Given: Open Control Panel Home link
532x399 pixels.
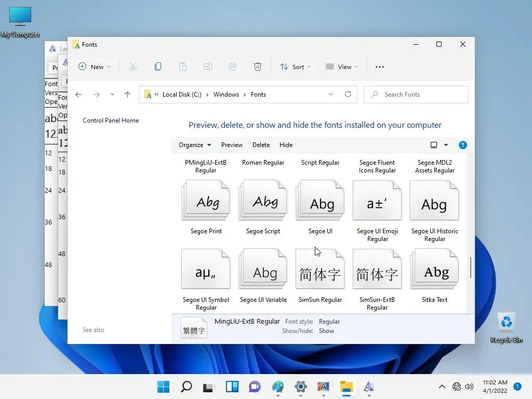Looking at the screenshot, I should click(111, 121).
